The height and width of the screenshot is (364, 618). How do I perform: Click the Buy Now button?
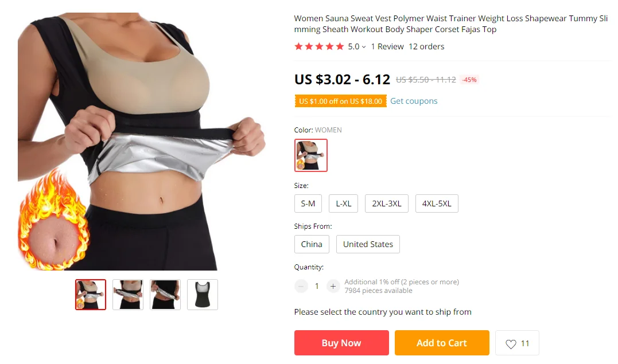(x=342, y=343)
